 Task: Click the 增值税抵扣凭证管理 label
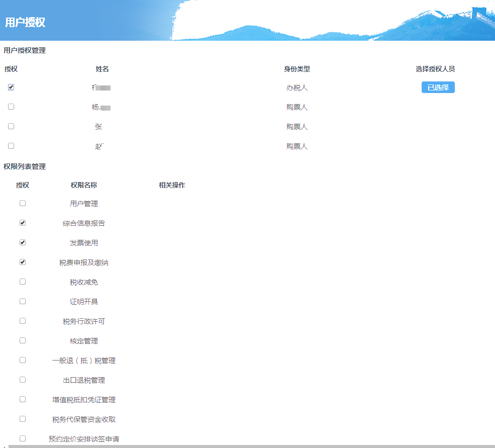(83, 400)
